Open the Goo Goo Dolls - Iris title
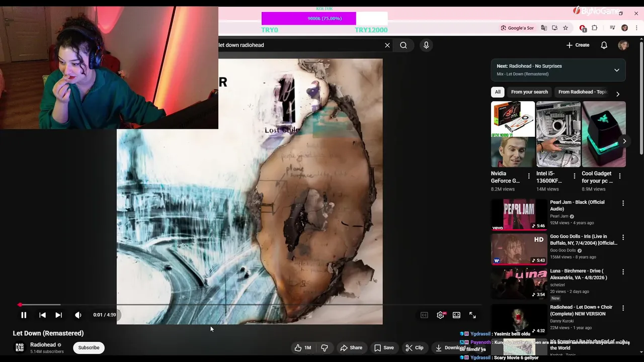 click(584, 240)
